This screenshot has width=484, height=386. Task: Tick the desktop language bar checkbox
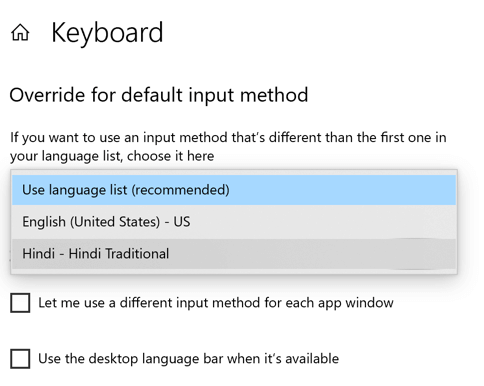point(20,359)
